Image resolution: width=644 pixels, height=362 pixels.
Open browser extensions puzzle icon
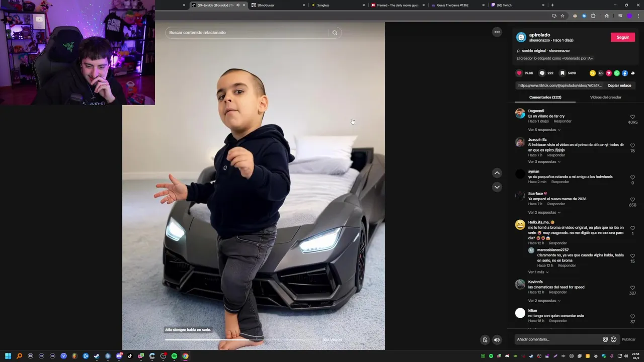click(x=593, y=16)
